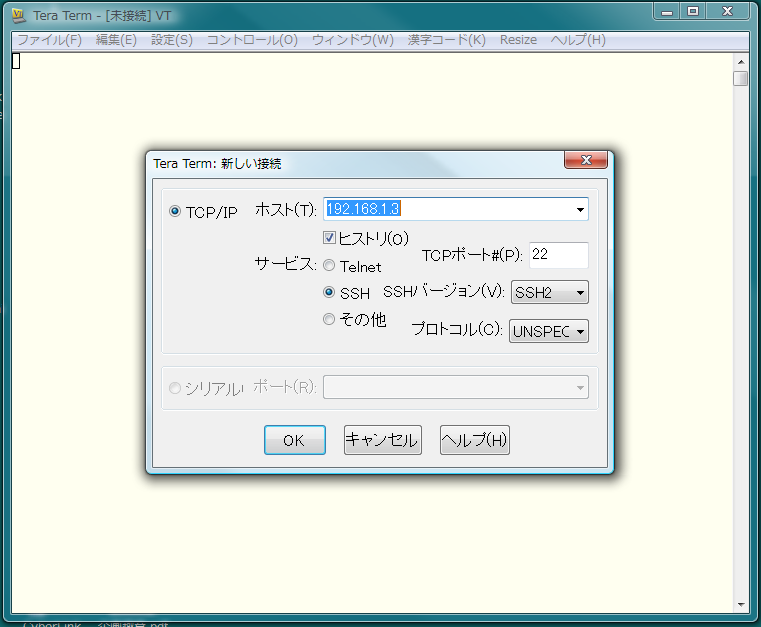The image size is (761, 627).
Task: Close the Tera Term main window
Action: click(727, 12)
